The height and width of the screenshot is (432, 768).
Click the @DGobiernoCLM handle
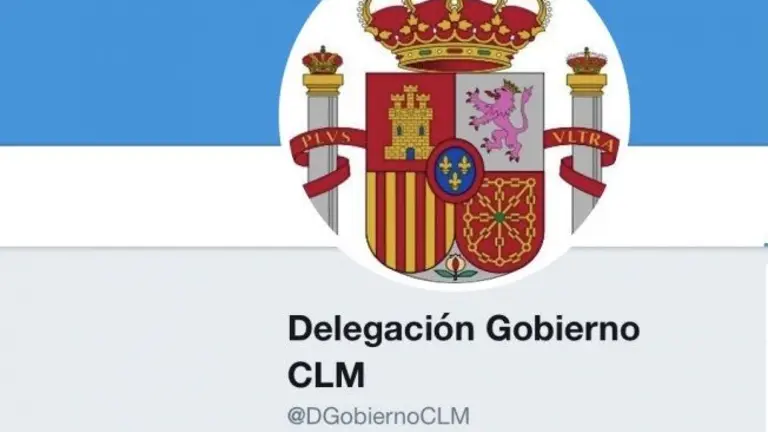(x=379, y=416)
